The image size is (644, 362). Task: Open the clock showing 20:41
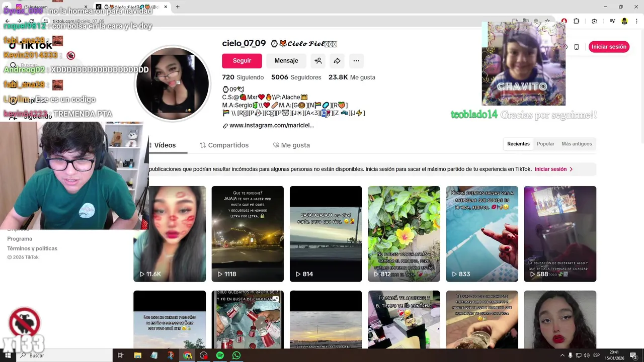coord(614,355)
